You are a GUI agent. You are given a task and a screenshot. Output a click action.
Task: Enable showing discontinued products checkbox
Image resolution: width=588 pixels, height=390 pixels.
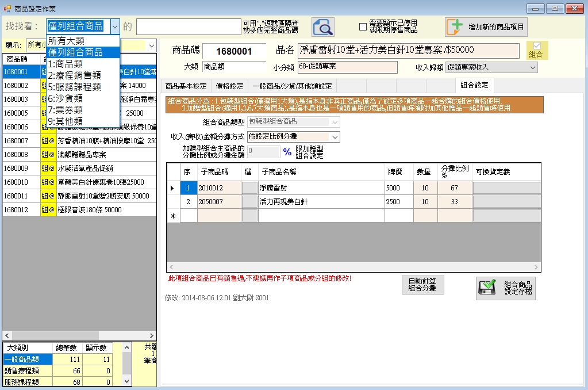[363, 26]
